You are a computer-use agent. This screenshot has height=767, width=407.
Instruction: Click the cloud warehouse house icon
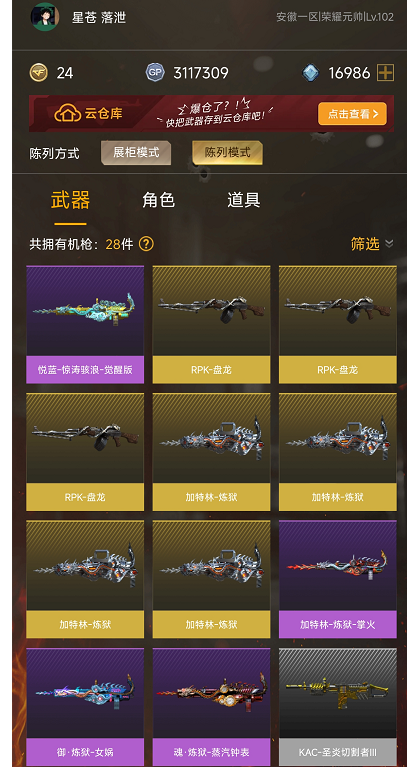pos(68,114)
